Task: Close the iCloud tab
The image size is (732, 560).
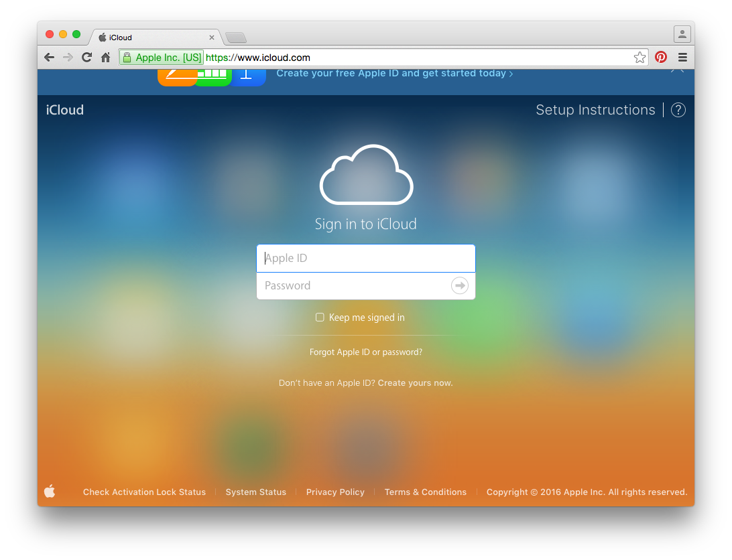Action: click(211, 38)
